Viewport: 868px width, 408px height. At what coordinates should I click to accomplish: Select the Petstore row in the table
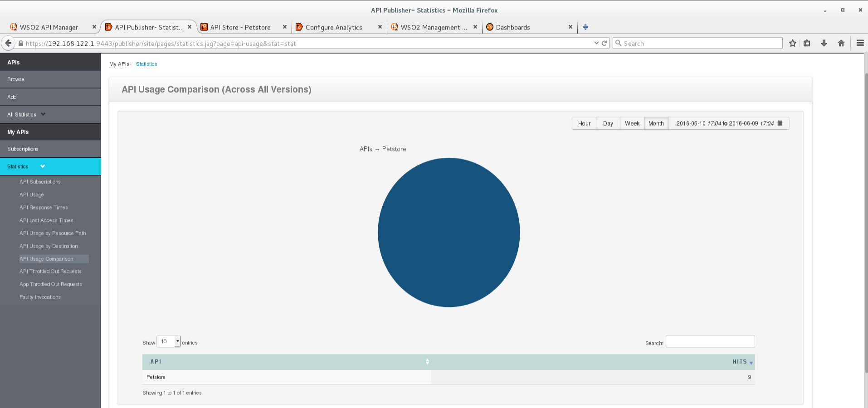point(449,377)
